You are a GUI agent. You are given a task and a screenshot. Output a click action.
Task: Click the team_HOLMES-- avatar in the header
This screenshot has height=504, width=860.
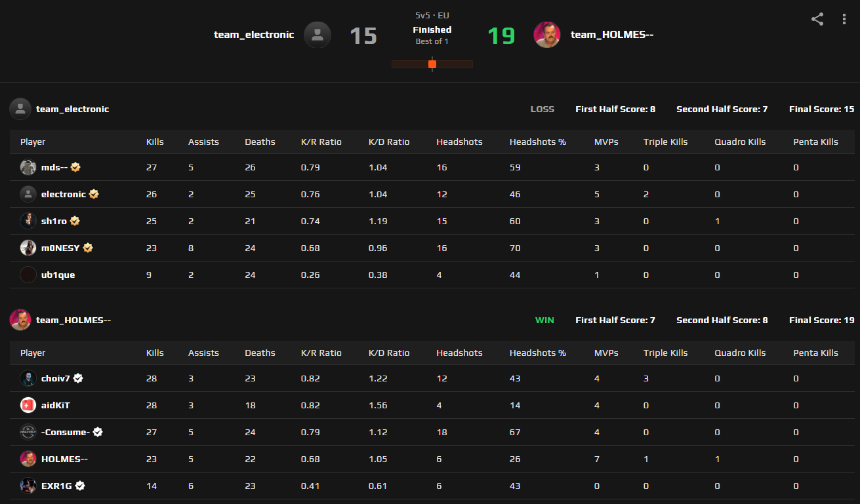(547, 35)
